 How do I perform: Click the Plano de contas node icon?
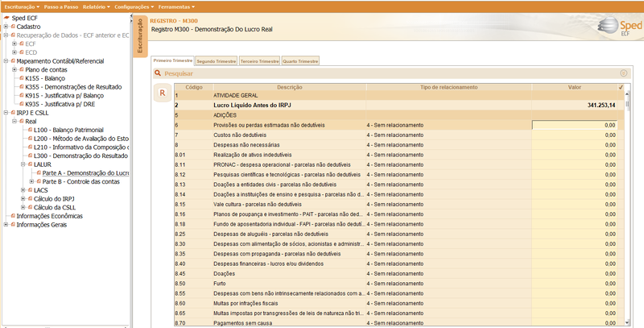coord(22,70)
